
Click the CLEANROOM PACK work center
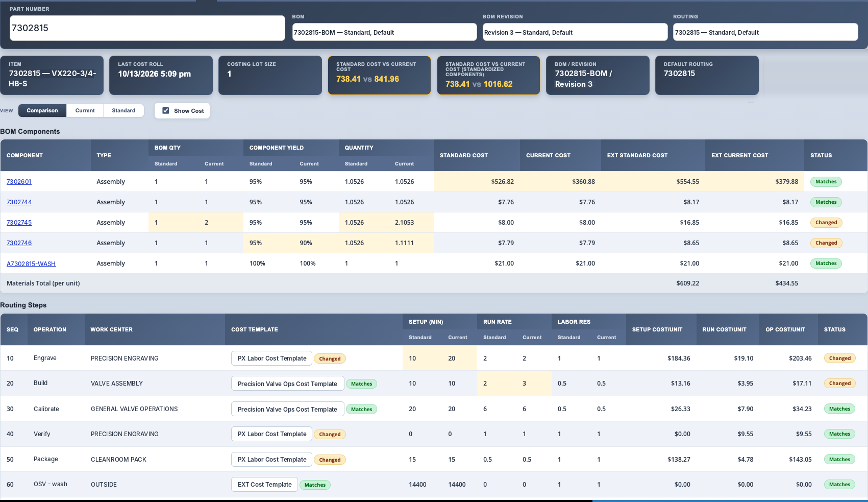pos(118,460)
